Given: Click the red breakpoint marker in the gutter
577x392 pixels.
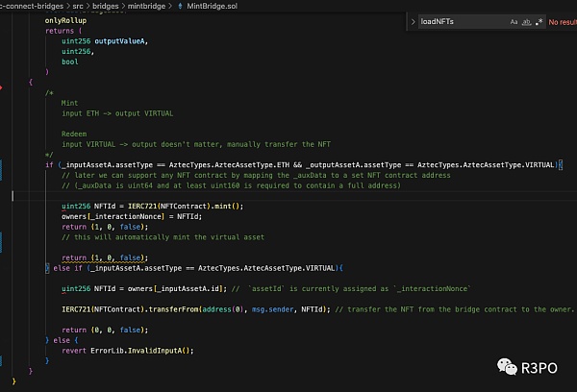Looking at the screenshot, I should point(3,86).
